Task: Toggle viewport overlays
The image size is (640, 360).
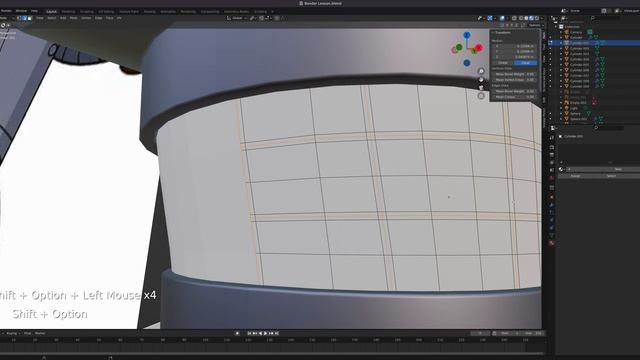Action: point(502,18)
